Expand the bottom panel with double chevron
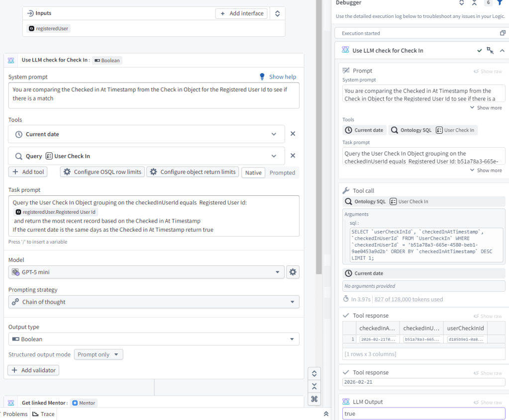 (x=326, y=414)
